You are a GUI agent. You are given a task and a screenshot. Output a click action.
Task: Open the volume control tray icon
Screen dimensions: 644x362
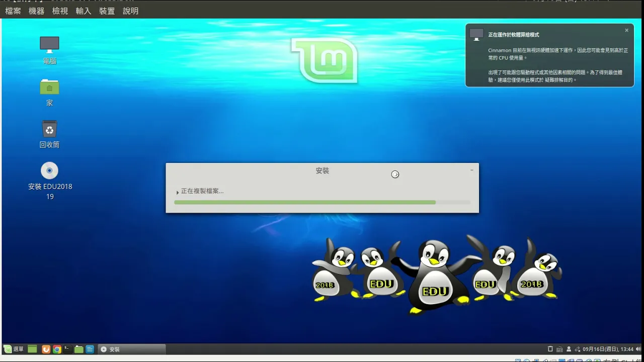pyautogui.click(x=639, y=349)
